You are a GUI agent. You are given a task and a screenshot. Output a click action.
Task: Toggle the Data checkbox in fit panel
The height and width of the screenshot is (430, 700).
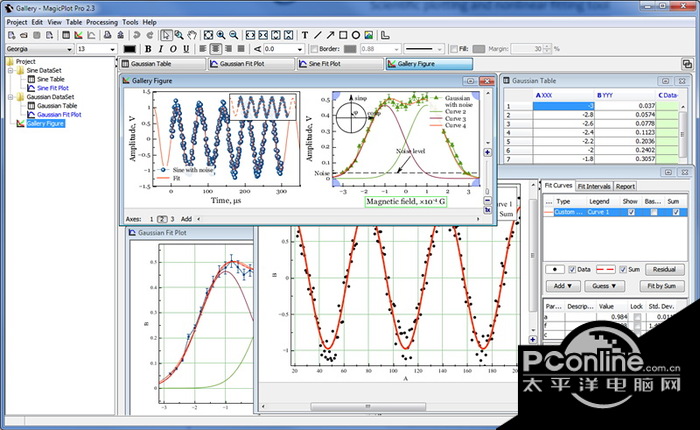coord(570,269)
